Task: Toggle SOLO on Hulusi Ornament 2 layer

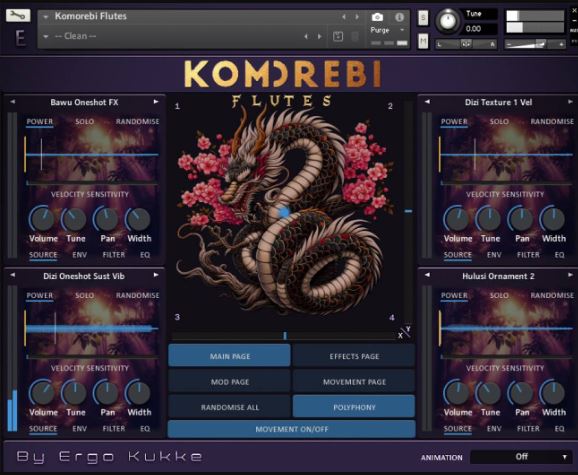Action: pos(499,296)
